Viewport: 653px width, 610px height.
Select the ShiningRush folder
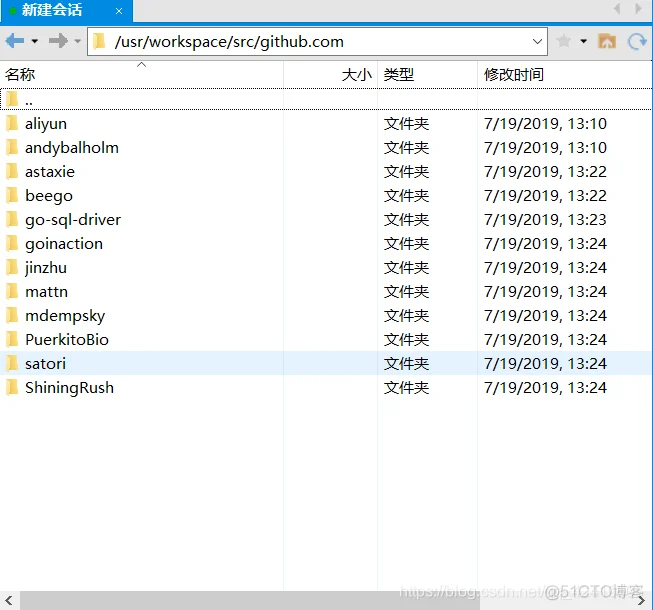(326, 388)
